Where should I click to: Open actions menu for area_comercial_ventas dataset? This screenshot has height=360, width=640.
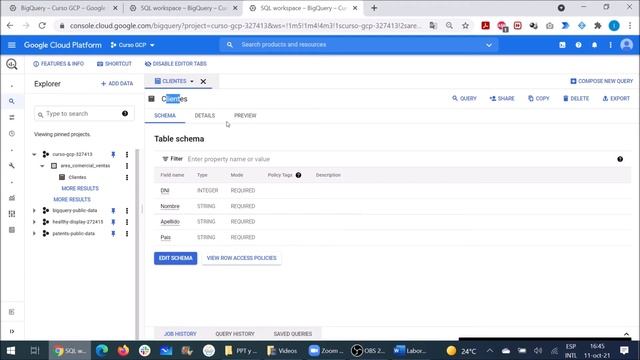(x=127, y=166)
